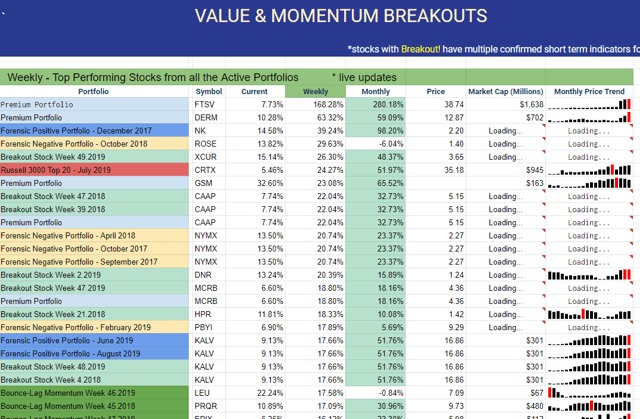Image resolution: width=640 pixels, height=419 pixels.
Task: Select the $480 market cap cell
Action: pos(506,406)
